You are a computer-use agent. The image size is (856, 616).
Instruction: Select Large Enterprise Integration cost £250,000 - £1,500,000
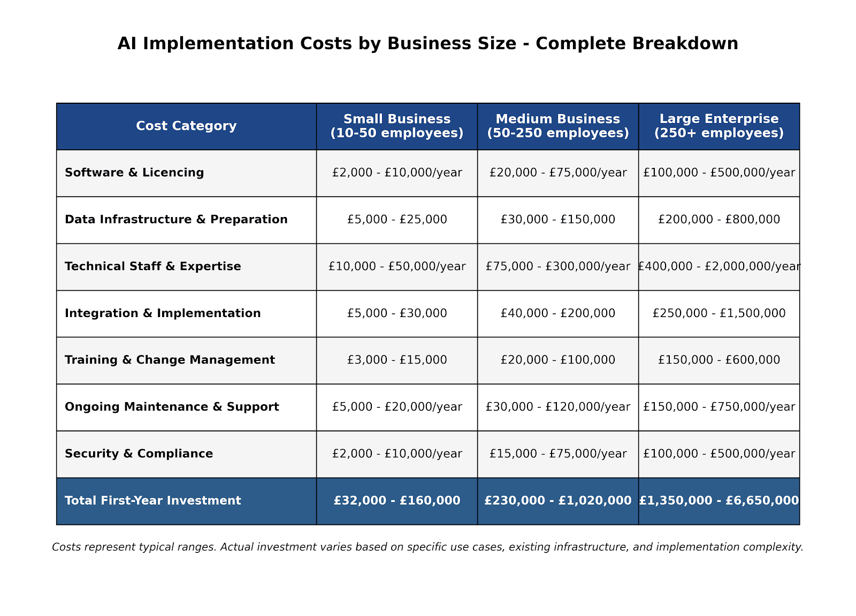tap(719, 313)
